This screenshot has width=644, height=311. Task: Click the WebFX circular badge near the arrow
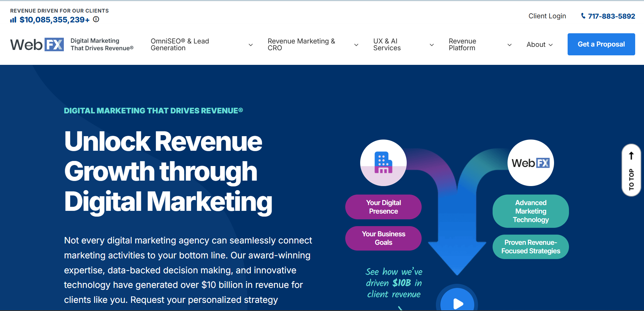tap(530, 163)
